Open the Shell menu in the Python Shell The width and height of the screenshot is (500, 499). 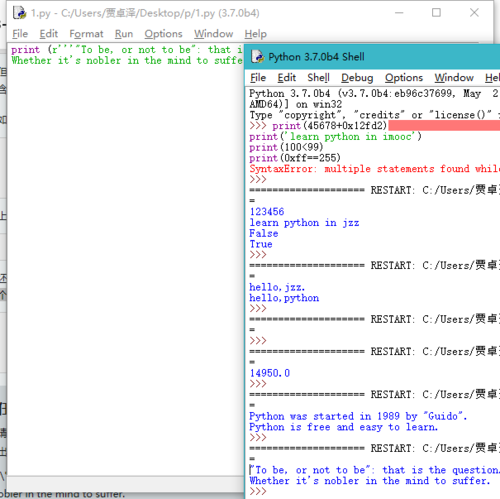coord(318,78)
